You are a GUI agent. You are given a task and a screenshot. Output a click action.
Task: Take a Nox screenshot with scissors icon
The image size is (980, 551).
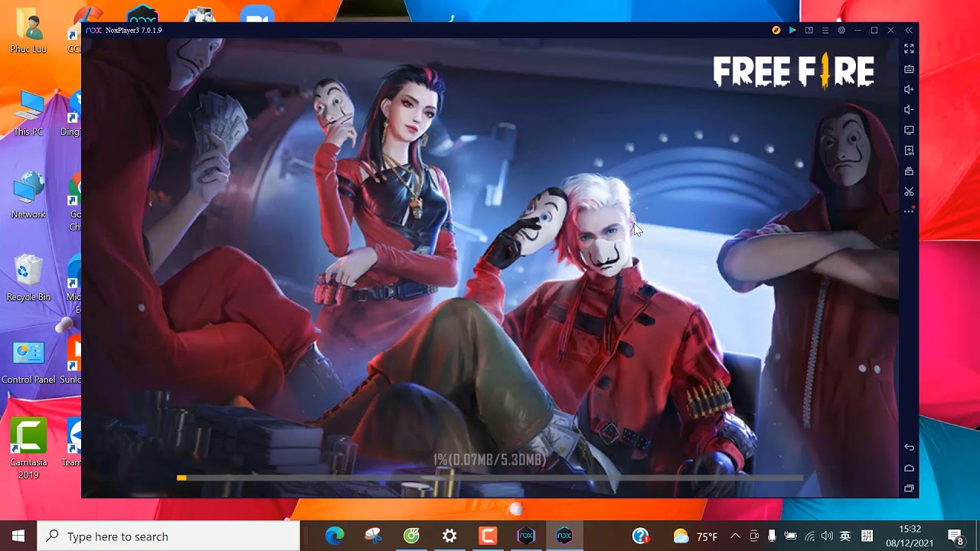[909, 191]
